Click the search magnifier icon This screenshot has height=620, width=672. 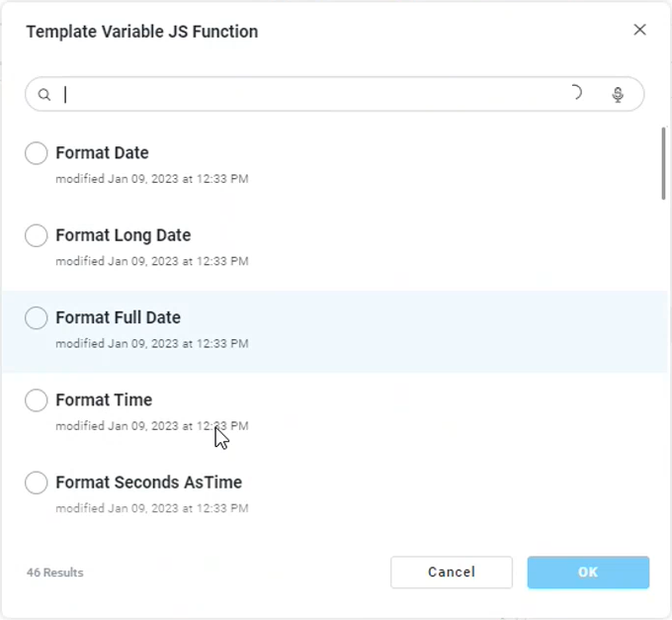(x=43, y=95)
